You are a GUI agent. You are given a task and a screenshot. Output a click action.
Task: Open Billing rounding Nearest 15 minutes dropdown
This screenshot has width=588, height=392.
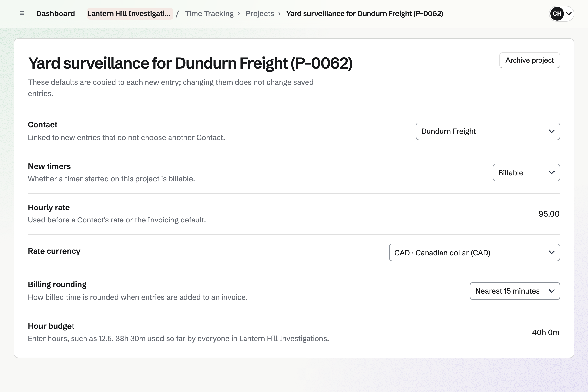tap(515, 291)
